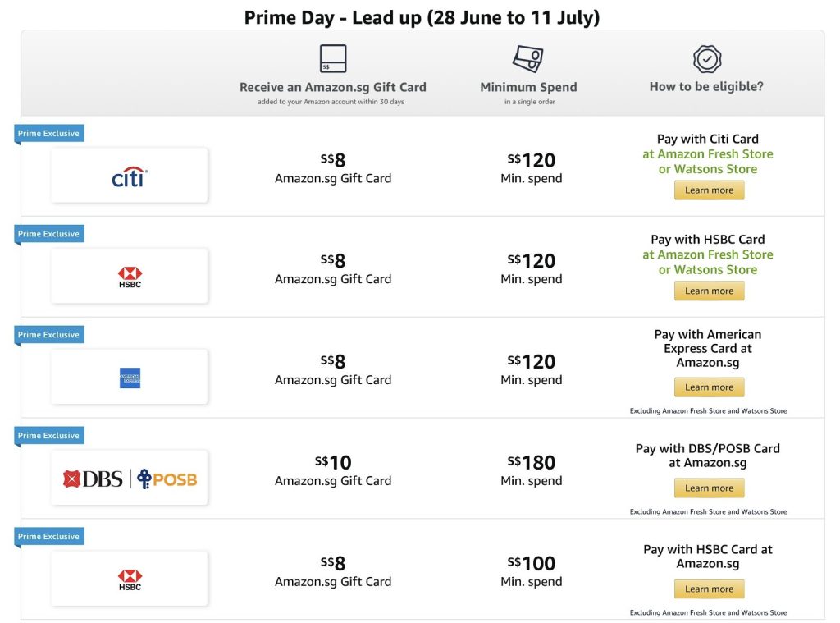Click Learn more for American Express offer

pos(709,387)
